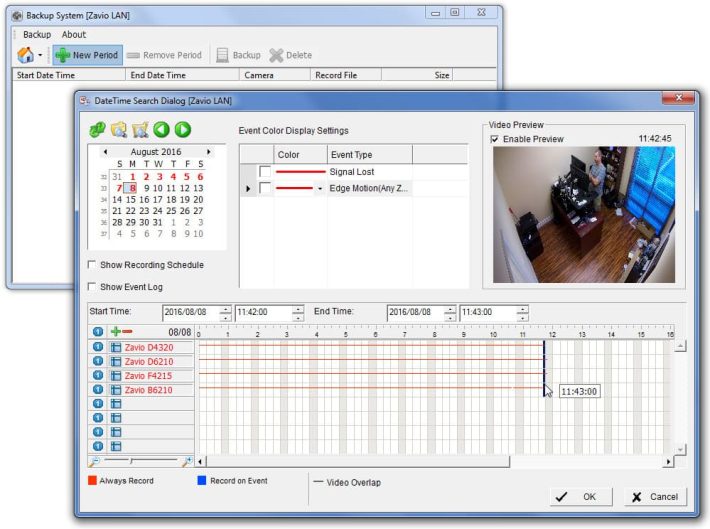Open the About menu
Screen dimensions: 710x529
click(x=74, y=34)
